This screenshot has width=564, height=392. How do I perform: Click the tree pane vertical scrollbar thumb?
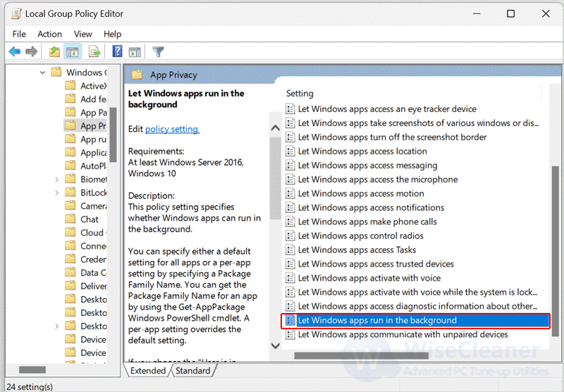tap(113, 135)
